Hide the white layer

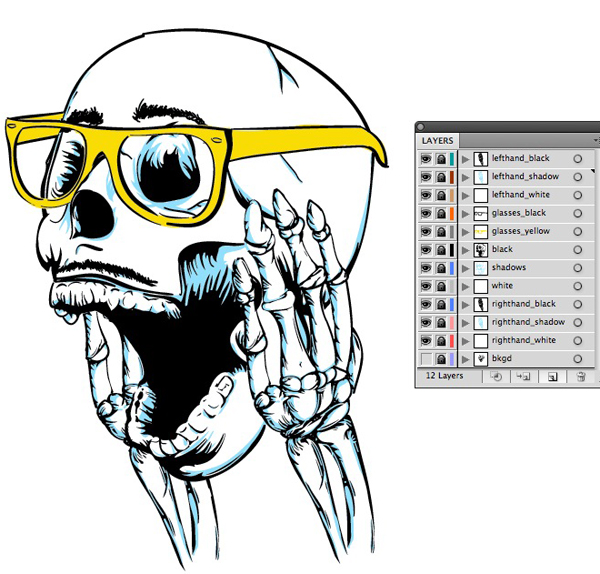(x=426, y=286)
